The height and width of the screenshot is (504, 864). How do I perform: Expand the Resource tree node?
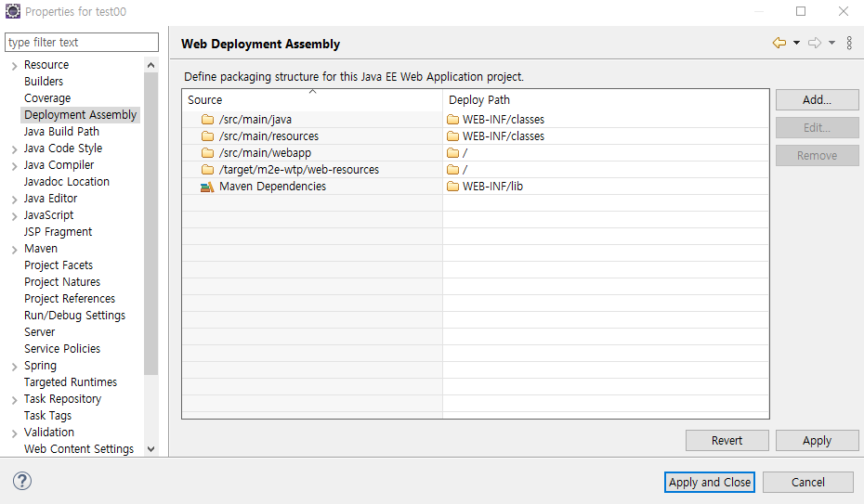(x=14, y=65)
